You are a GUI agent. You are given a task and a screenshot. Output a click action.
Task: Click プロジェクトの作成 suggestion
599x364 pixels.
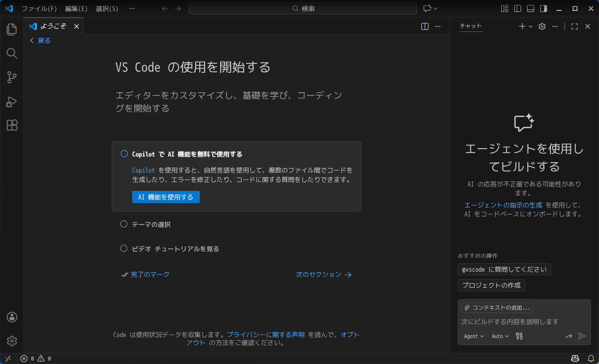(491, 285)
